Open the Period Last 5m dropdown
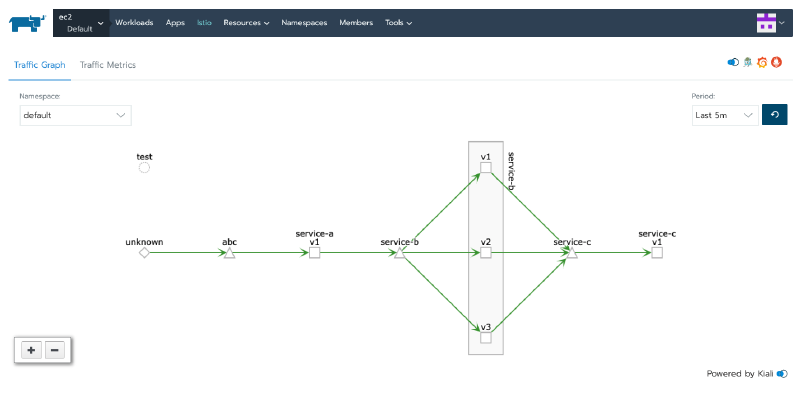The height and width of the screenshot is (404, 800). coord(725,115)
